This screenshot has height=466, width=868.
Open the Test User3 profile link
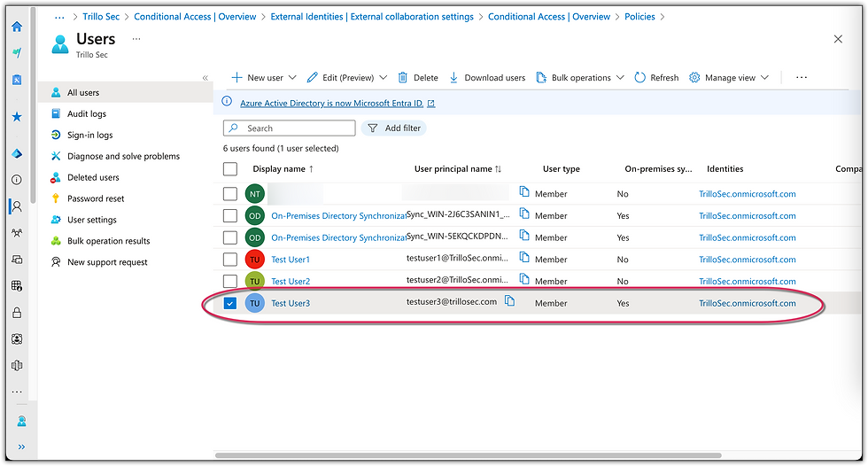point(291,303)
